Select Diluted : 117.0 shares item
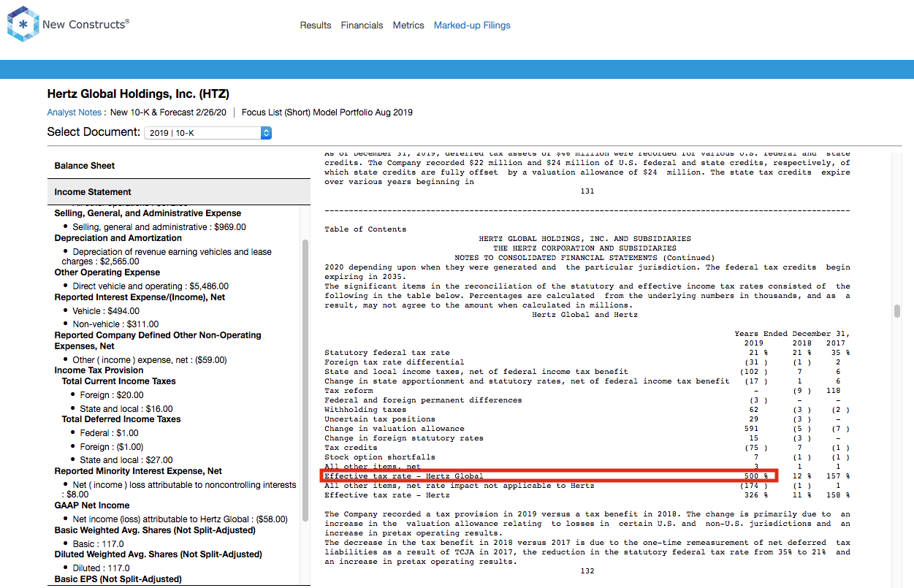Viewport: 914px width, 588px height. click(101, 568)
